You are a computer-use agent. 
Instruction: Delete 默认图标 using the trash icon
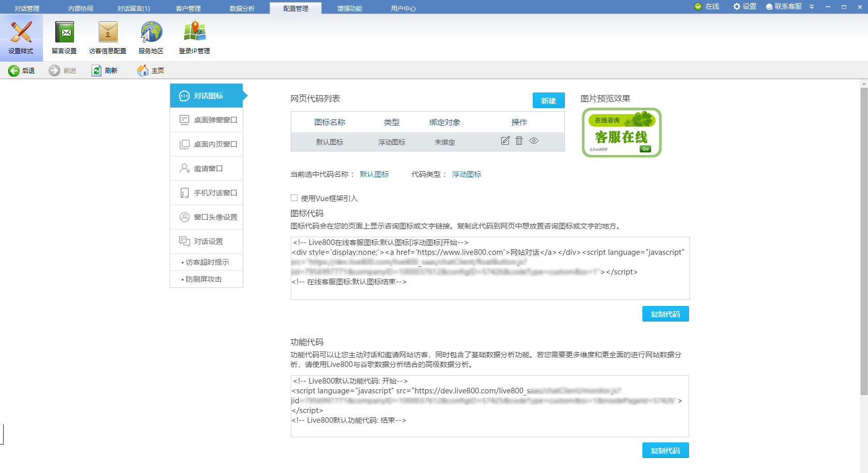tap(519, 141)
